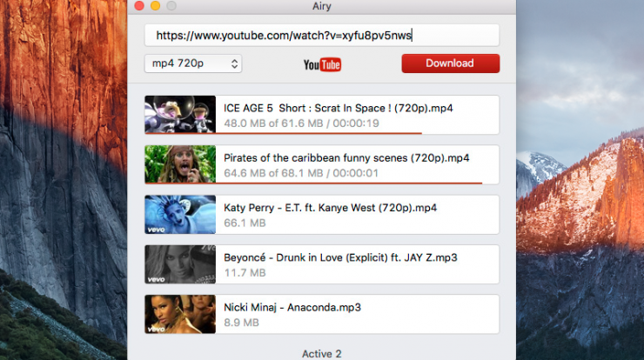Close the Airy window with red button
644x360 pixels.
(139, 6)
